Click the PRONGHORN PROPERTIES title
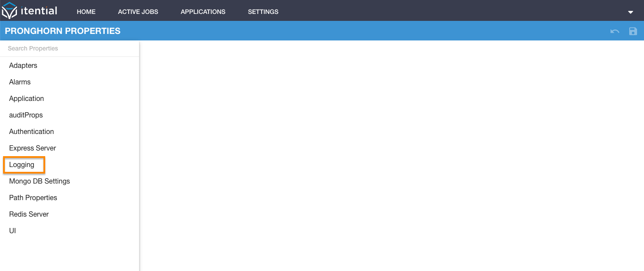 tap(63, 31)
